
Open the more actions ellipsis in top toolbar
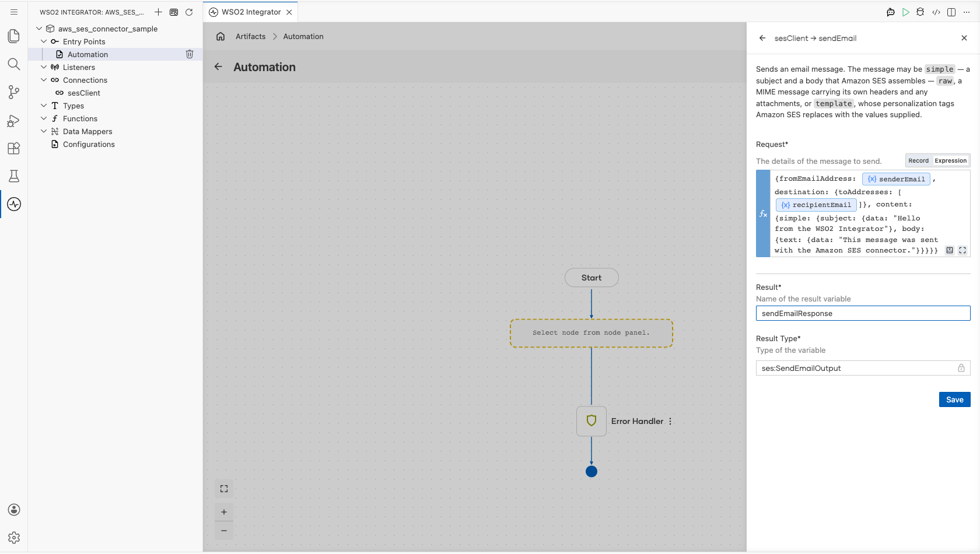[x=967, y=12]
